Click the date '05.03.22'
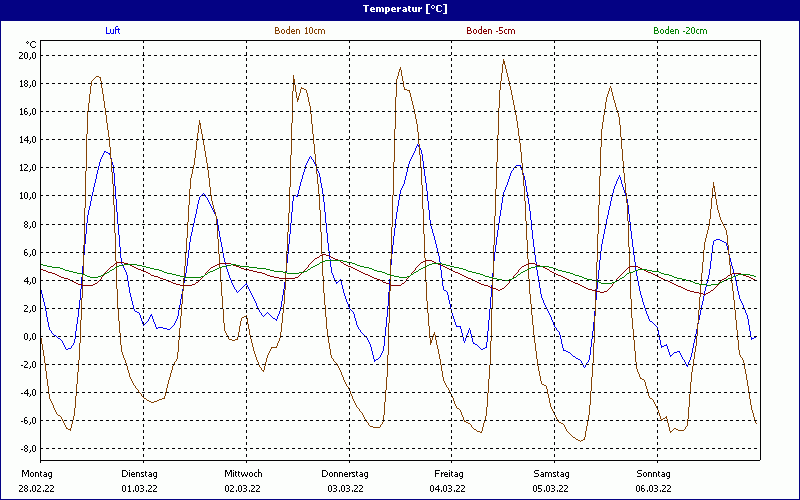Image resolution: width=800 pixels, height=500 pixels. (551, 489)
